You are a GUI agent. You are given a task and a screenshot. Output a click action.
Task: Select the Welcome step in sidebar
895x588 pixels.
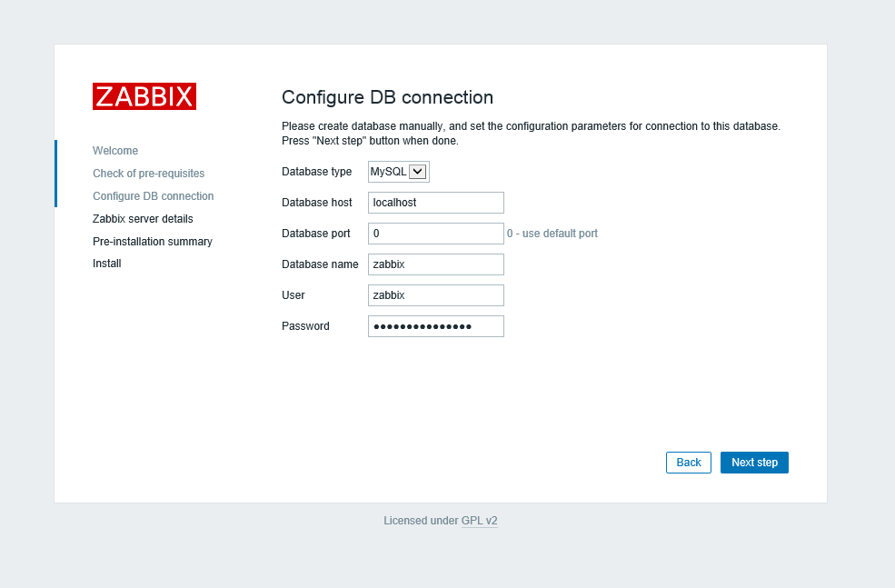[x=115, y=151]
